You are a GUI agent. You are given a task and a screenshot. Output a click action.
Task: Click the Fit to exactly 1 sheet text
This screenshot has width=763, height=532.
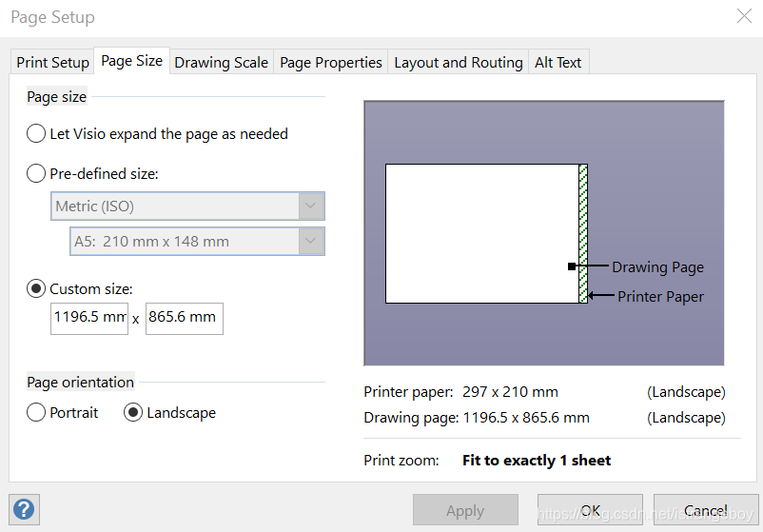[537, 460]
